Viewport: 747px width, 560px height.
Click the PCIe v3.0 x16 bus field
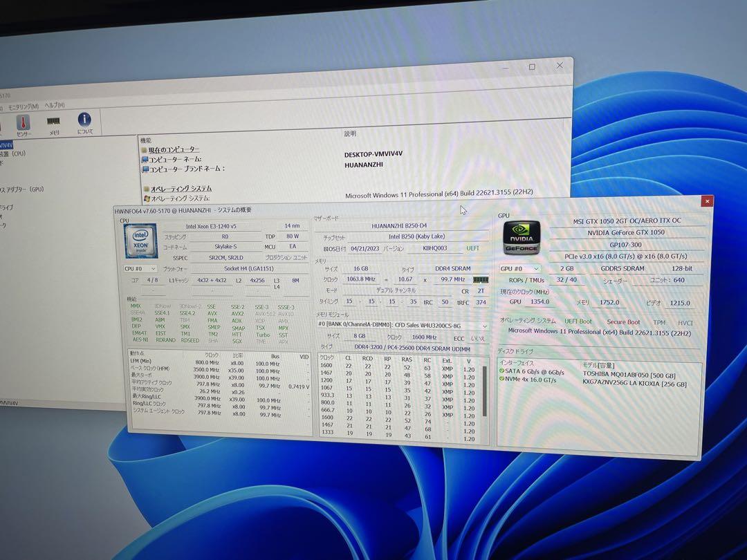tap(625, 256)
